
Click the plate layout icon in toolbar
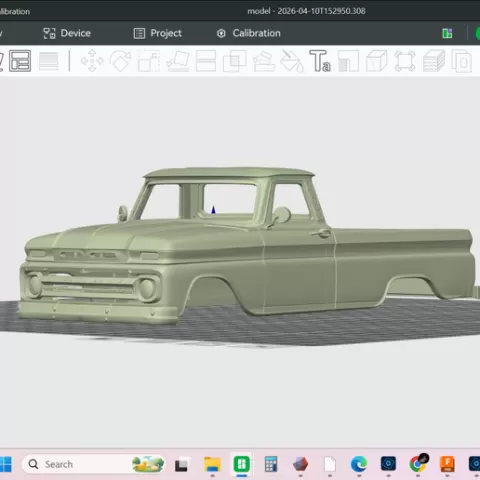tap(20, 61)
